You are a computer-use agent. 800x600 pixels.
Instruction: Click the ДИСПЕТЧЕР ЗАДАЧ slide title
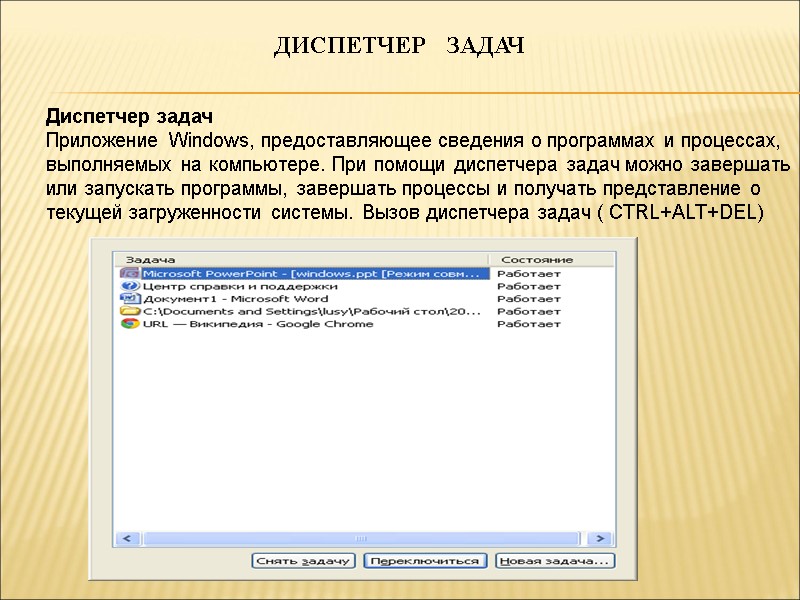(399, 44)
